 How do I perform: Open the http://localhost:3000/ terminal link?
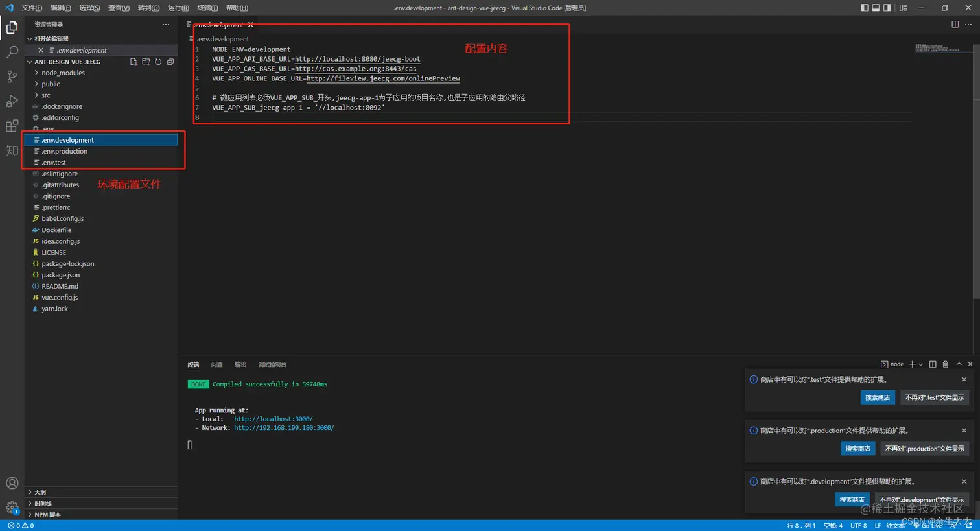pyautogui.click(x=273, y=419)
